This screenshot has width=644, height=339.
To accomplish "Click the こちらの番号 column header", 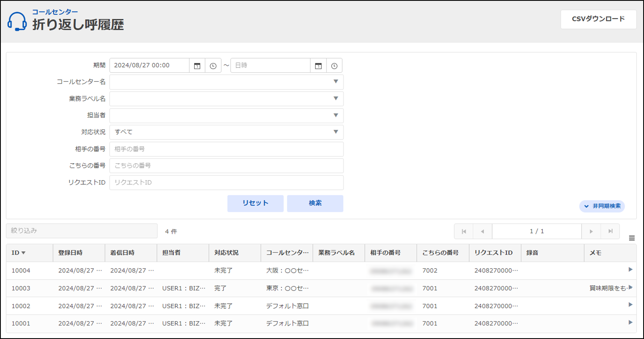I will [443, 253].
